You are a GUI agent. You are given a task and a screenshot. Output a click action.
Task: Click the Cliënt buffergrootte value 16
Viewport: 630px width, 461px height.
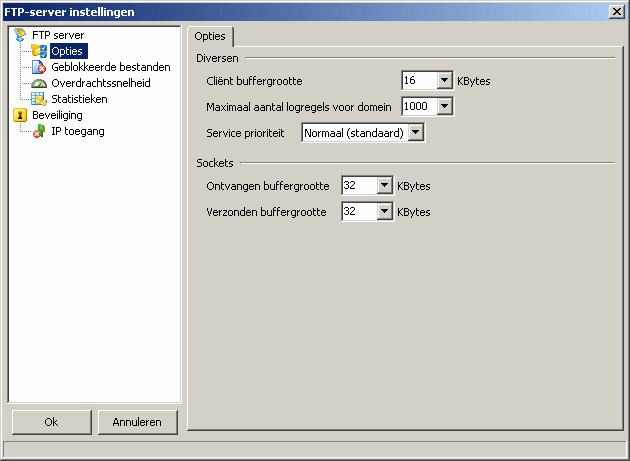[x=419, y=80]
